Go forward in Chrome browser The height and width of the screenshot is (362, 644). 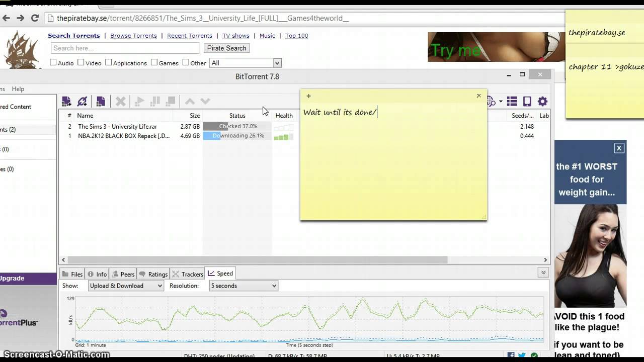pyautogui.click(x=20, y=18)
